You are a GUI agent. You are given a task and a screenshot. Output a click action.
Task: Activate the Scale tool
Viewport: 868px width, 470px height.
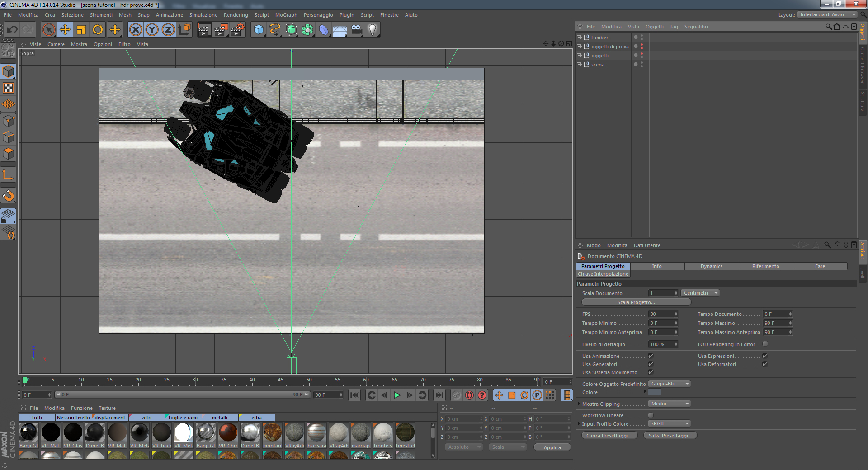coord(81,30)
